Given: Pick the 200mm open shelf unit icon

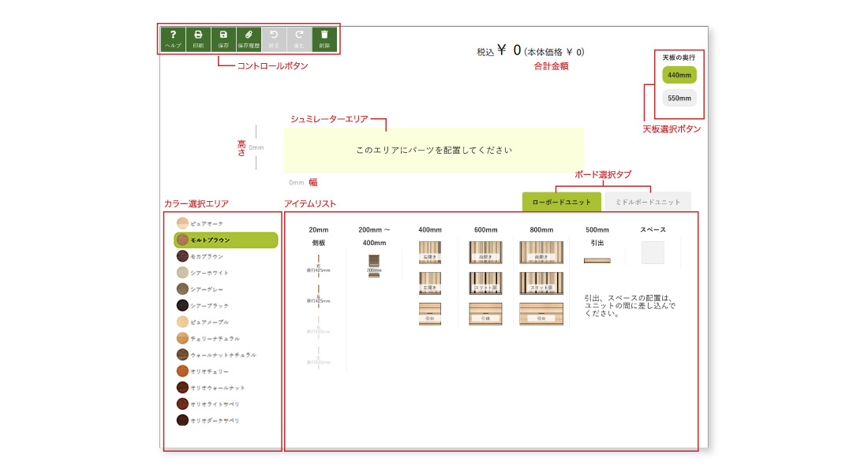Looking at the screenshot, I should point(374,265).
